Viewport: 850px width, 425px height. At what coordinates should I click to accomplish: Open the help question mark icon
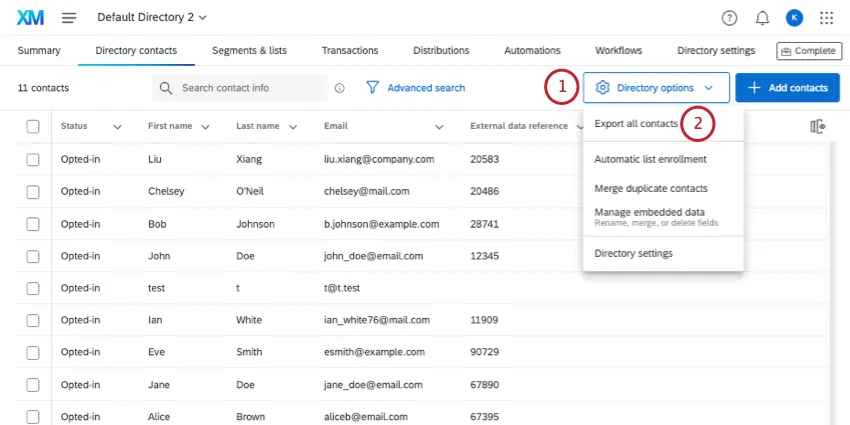pos(729,18)
